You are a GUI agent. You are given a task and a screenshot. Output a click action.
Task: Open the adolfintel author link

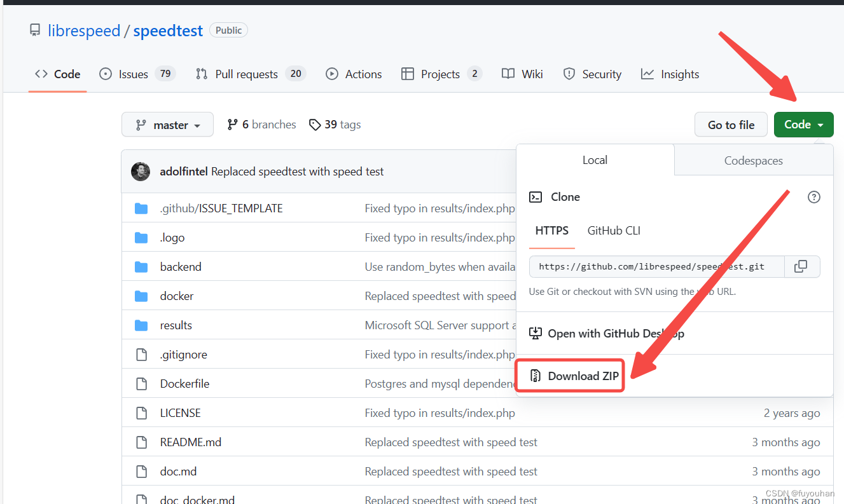tap(184, 172)
